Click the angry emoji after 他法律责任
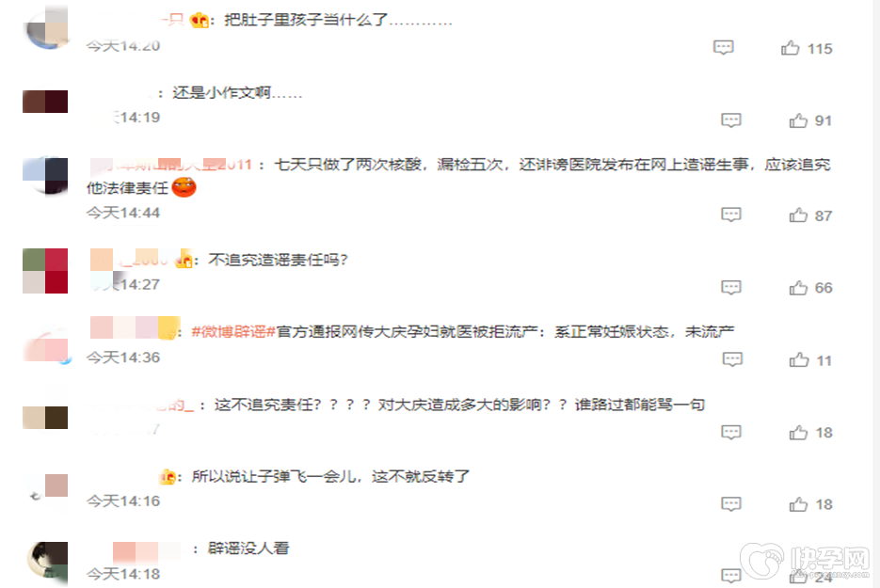Viewport: 880px width, 588px height. point(184,187)
